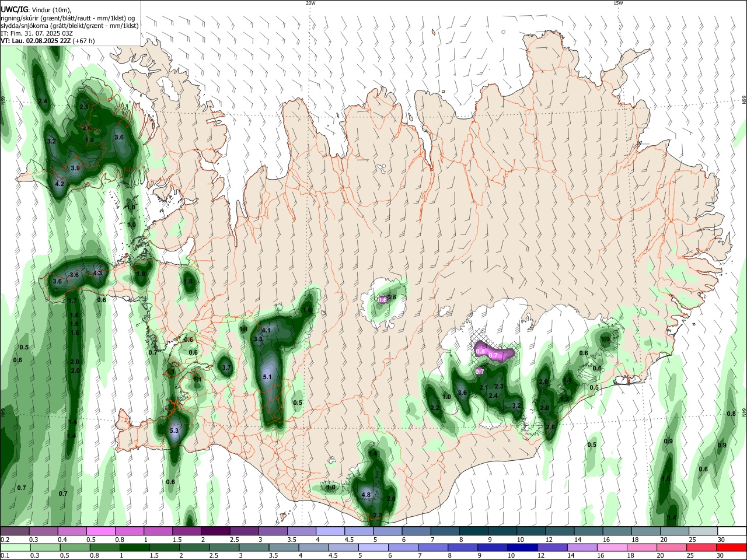This screenshot has height=560, width=747.
Task: Click the pink 0.6 snow value on Hofsjökull glacier
Action: (382, 300)
